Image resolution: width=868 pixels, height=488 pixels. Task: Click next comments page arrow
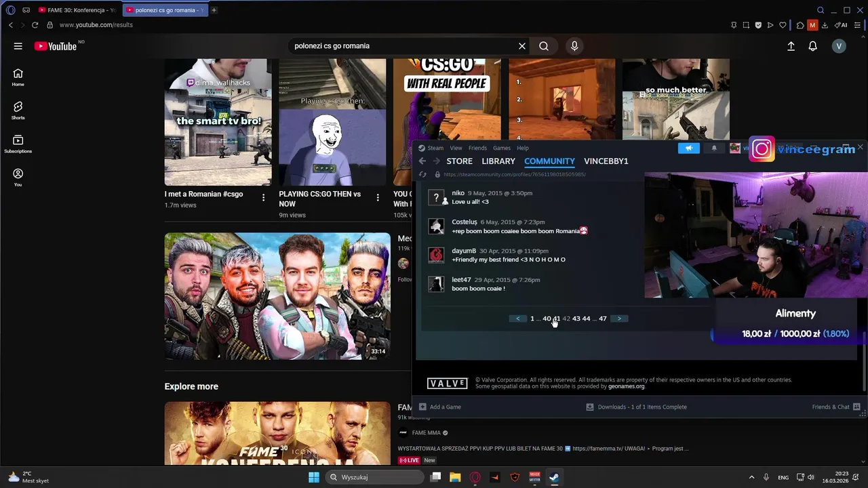pos(618,319)
